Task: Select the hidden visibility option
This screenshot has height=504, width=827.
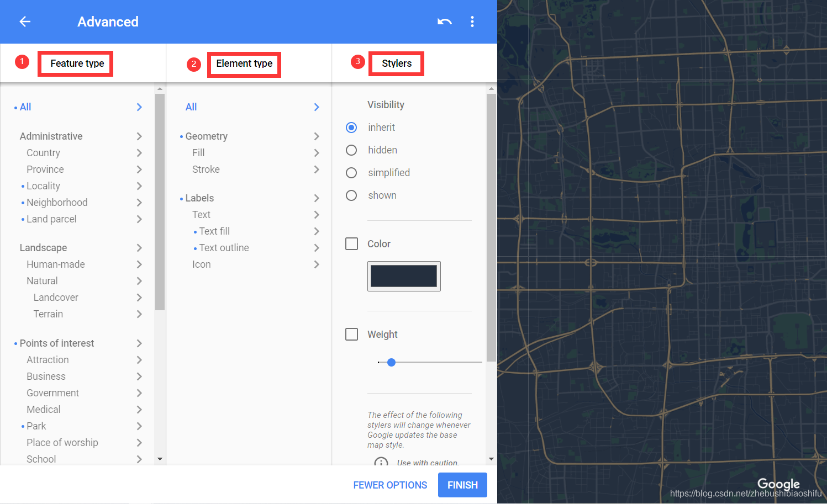Action: pos(351,150)
